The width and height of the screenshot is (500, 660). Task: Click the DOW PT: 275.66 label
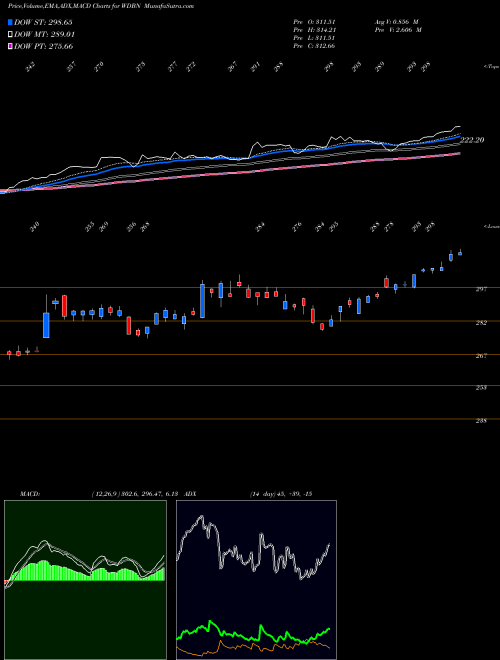point(43,46)
